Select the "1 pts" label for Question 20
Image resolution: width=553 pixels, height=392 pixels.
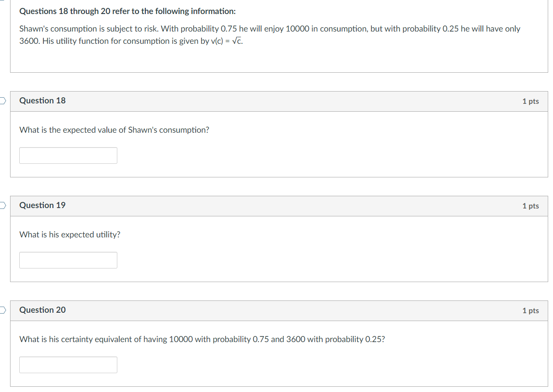(x=530, y=311)
